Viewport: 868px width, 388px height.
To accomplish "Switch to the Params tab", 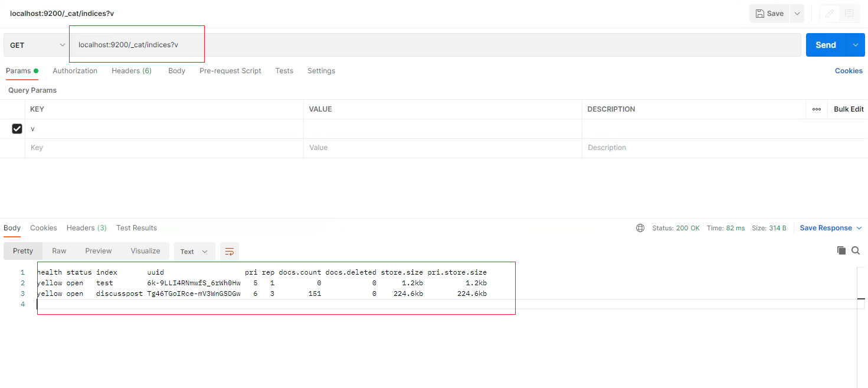I will tap(22, 71).
